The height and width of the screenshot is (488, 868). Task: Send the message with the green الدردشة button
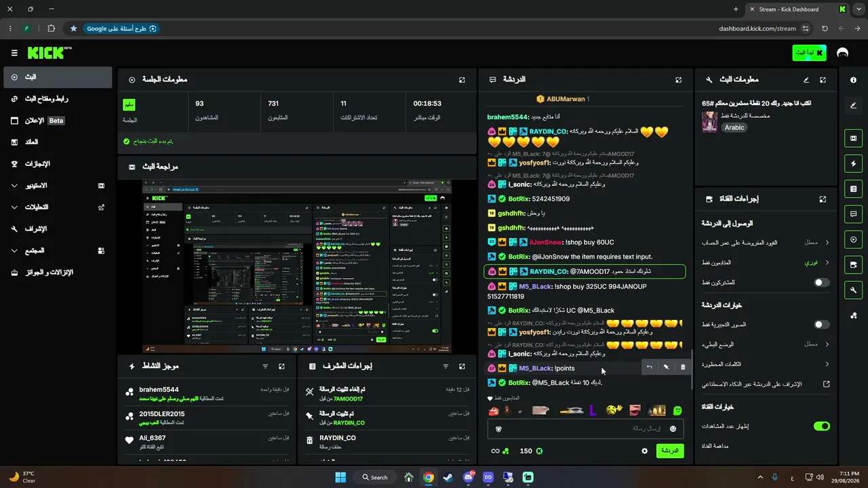tap(670, 451)
